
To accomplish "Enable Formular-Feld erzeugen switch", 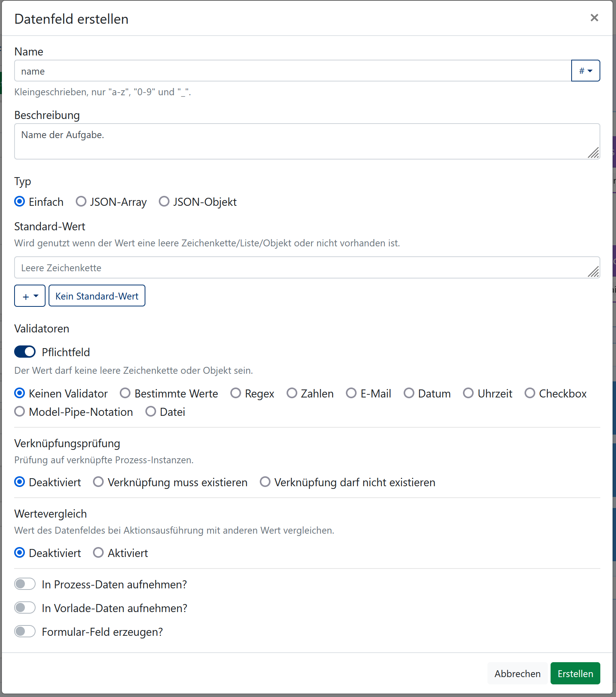I will point(25,632).
